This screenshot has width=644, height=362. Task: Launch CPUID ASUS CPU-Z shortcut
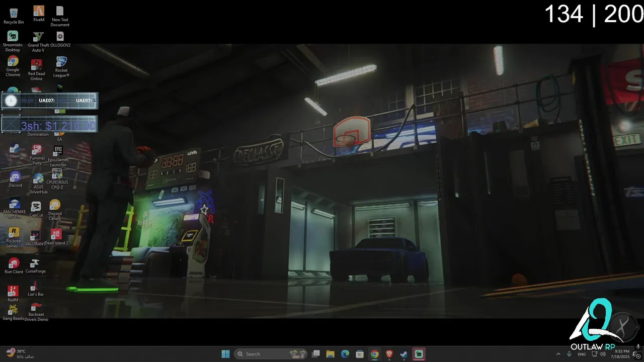click(57, 179)
